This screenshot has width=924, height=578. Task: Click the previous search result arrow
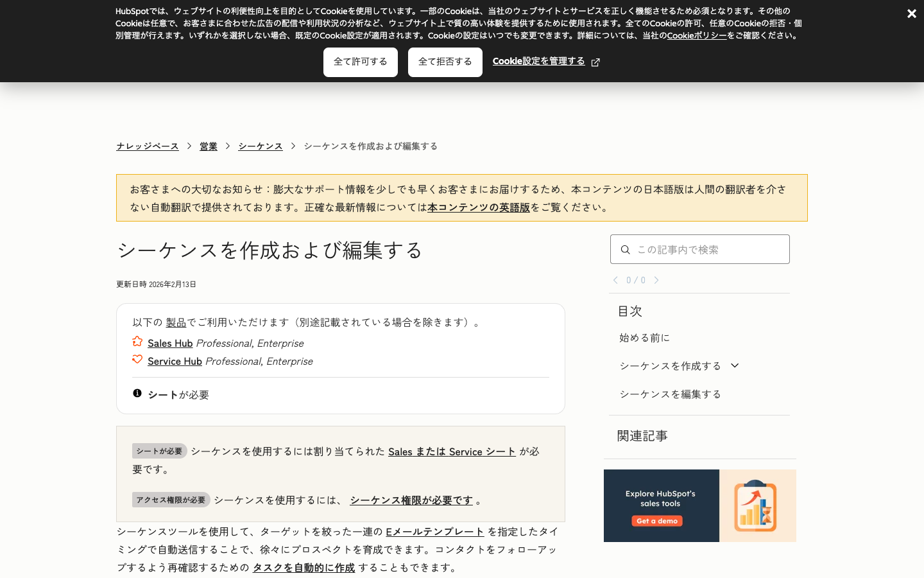pos(615,280)
